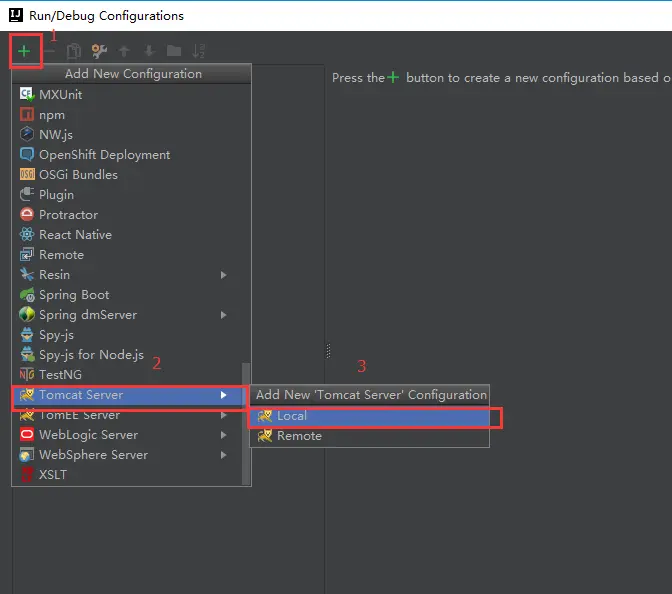Click the Move Down arrow icon
Screen dimensions: 672x594
pyautogui.click(x=149, y=51)
